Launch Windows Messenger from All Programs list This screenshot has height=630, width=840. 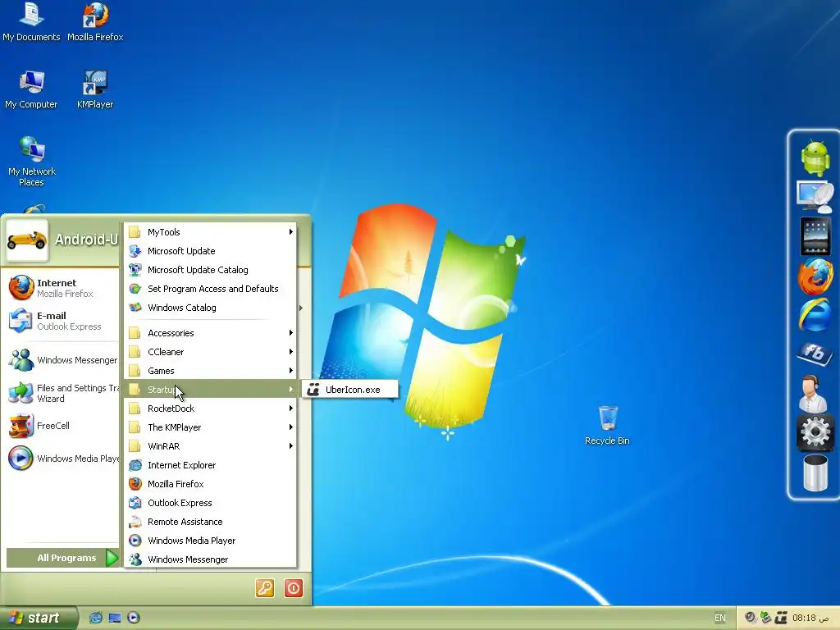coord(211,559)
